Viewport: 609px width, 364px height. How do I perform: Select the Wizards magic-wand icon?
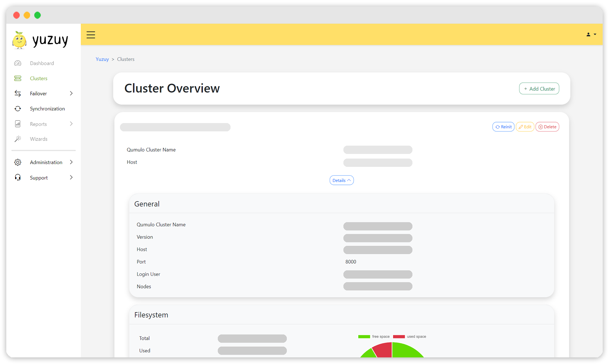pos(18,139)
